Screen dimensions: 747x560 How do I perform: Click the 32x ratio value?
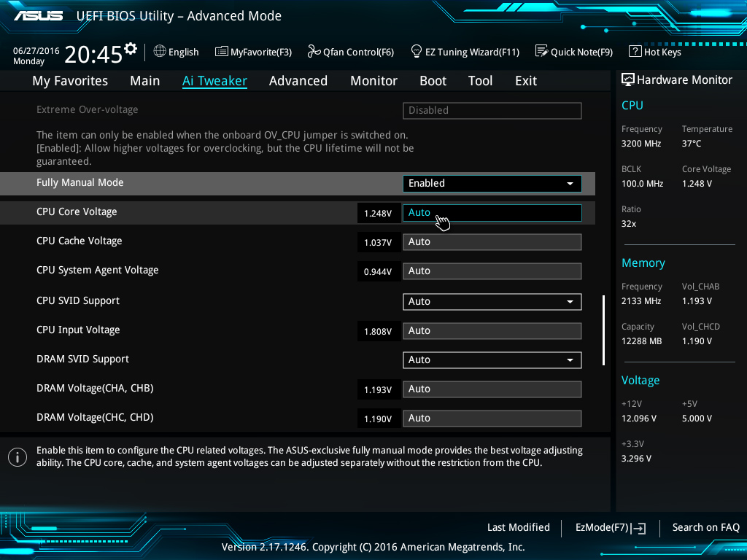(629, 223)
